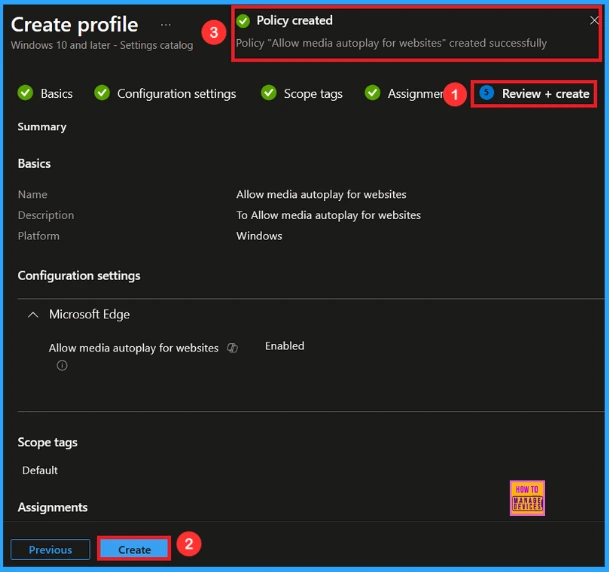The image size is (609, 572).
Task: Select the Windows platform value
Action: (x=259, y=236)
